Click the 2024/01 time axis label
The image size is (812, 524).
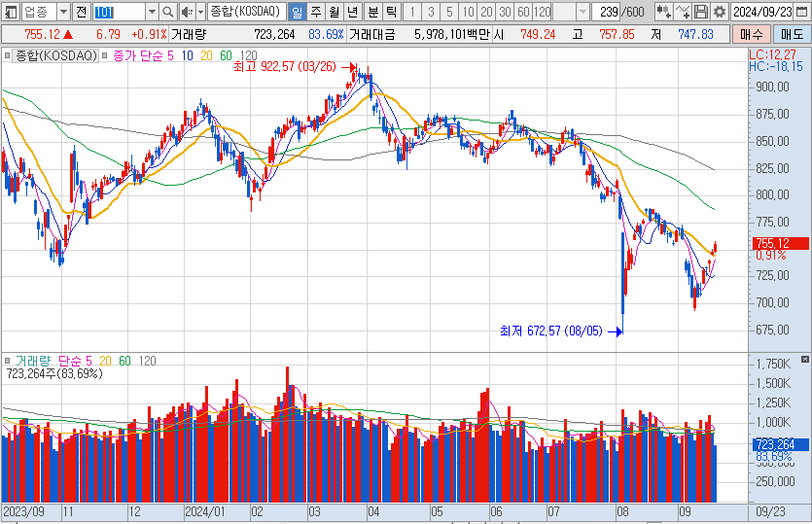tap(205, 512)
